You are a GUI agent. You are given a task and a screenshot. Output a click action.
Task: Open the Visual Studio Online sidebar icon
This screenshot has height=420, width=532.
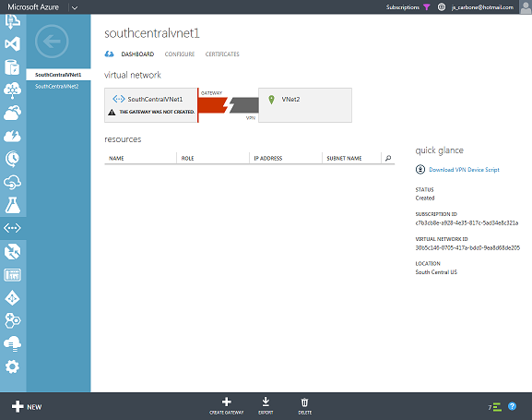pos(13,44)
